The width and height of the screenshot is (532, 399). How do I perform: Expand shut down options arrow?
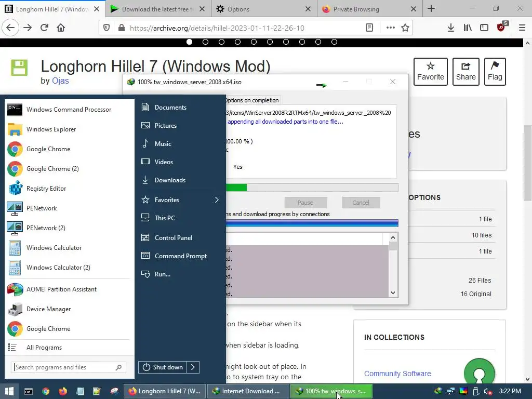[x=193, y=367]
